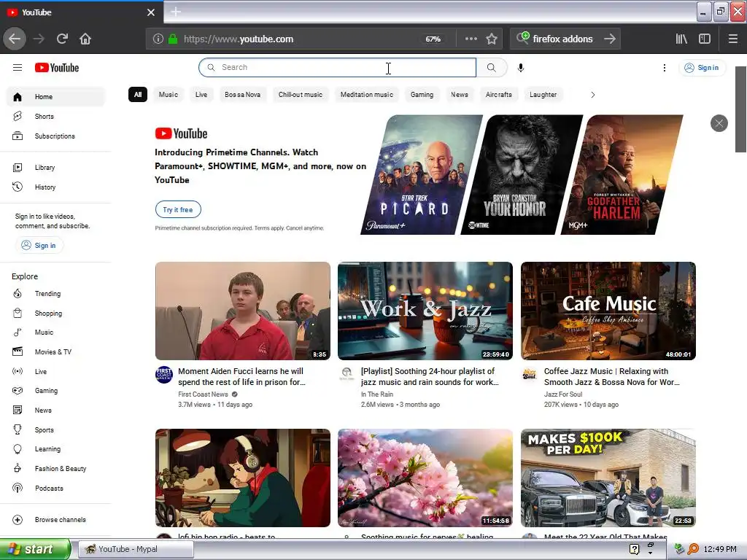Open Gaming in Explore sidebar
The width and height of the screenshot is (747, 560).
click(55, 391)
